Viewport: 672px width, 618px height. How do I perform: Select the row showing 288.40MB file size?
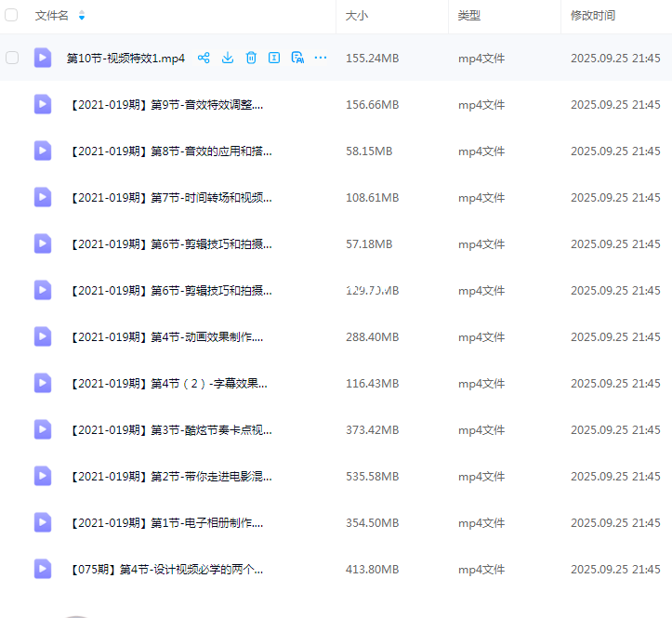click(x=372, y=336)
